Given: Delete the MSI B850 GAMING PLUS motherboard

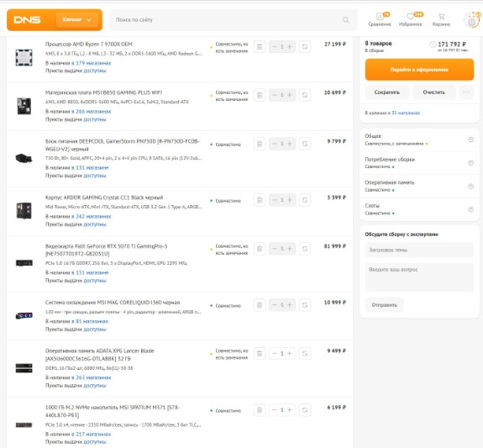Looking at the screenshot, I should click(260, 95).
